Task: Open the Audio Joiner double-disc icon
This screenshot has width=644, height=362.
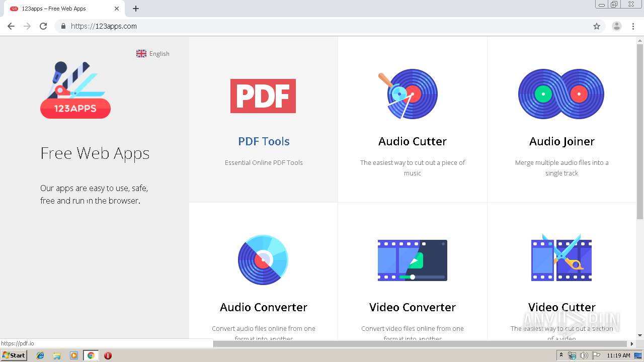Action: coord(561,94)
